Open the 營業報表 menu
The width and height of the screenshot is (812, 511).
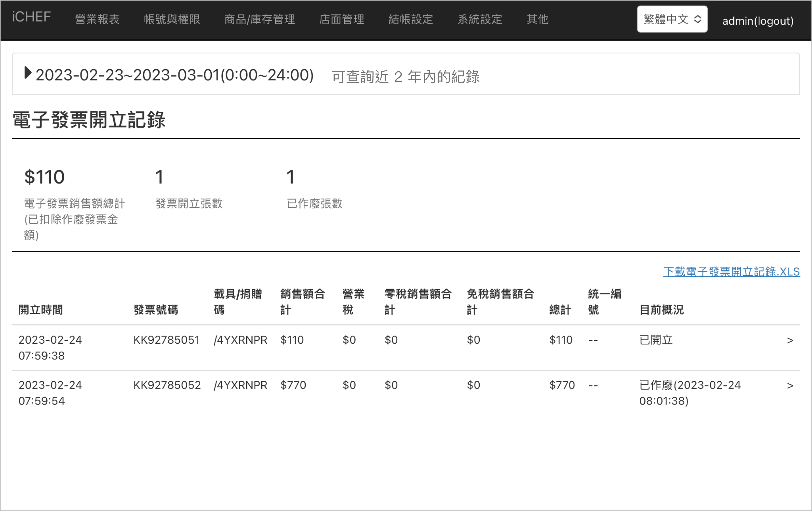coord(97,19)
